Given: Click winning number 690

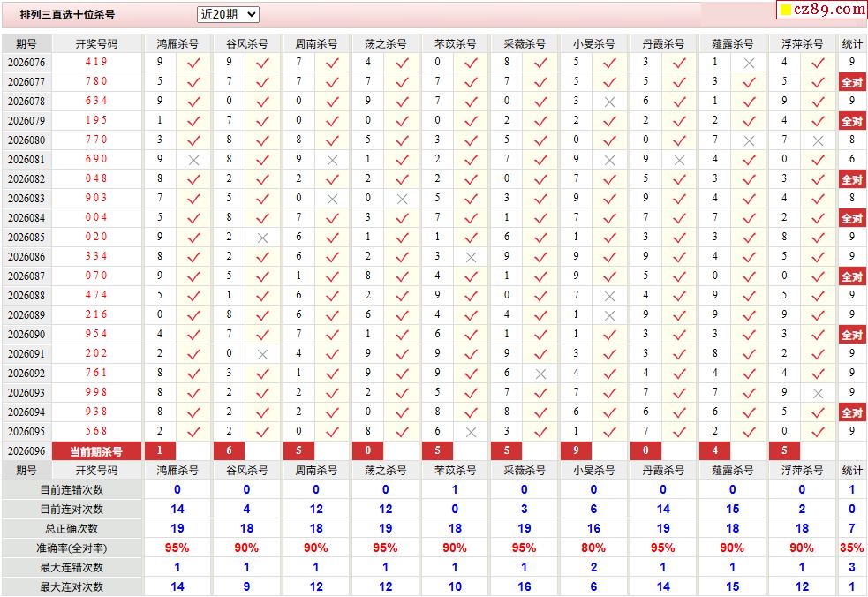Looking at the screenshot, I should click(96, 159).
